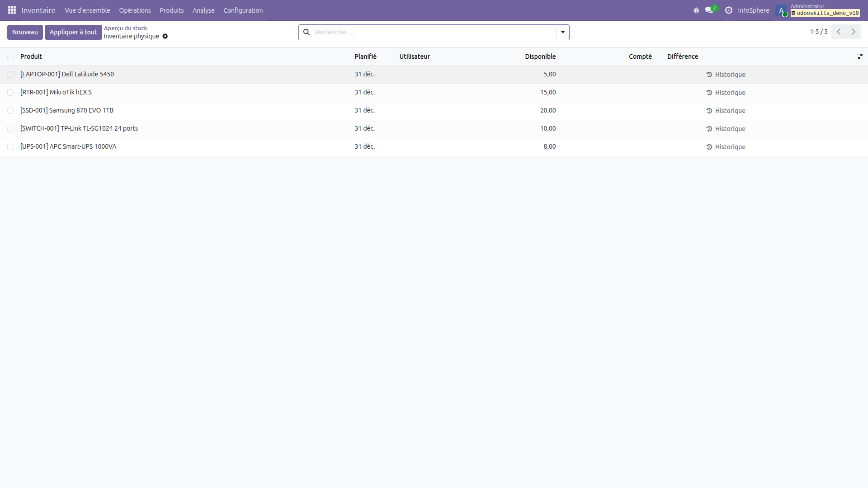
Task: Open the activities clock icon
Action: [729, 10]
